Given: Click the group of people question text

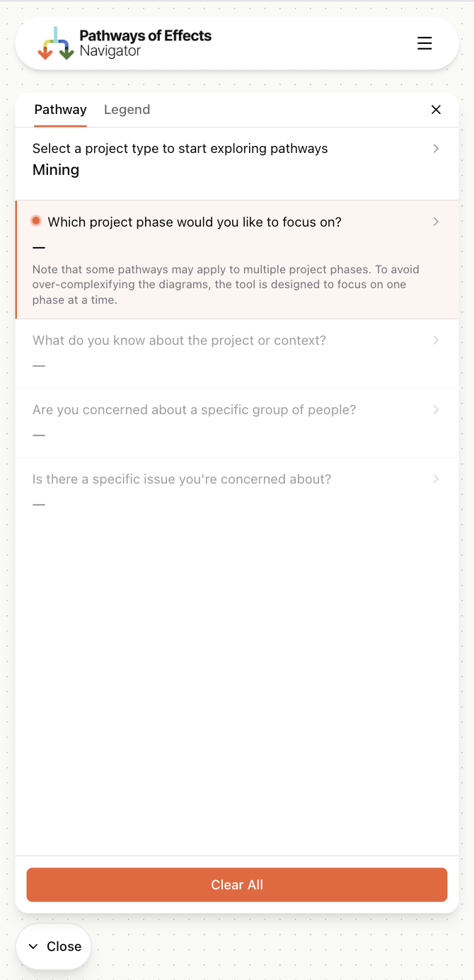Looking at the screenshot, I should (195, 409).
